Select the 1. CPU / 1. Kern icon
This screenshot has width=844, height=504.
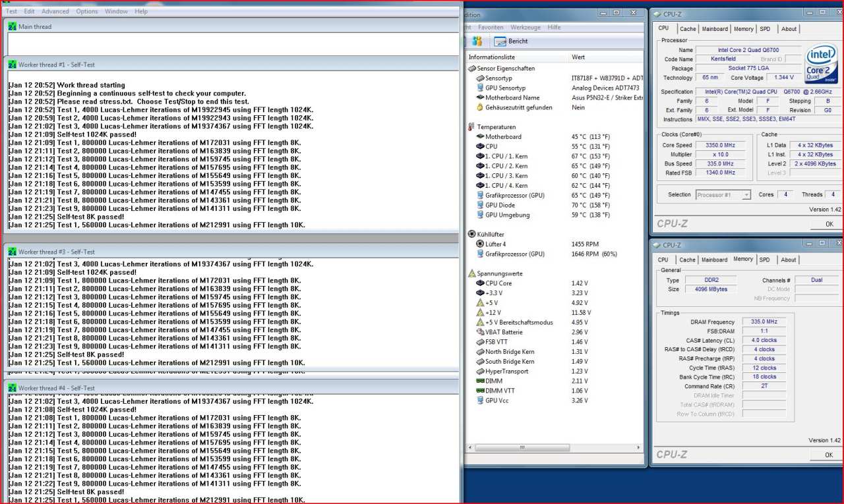(479, 156)
